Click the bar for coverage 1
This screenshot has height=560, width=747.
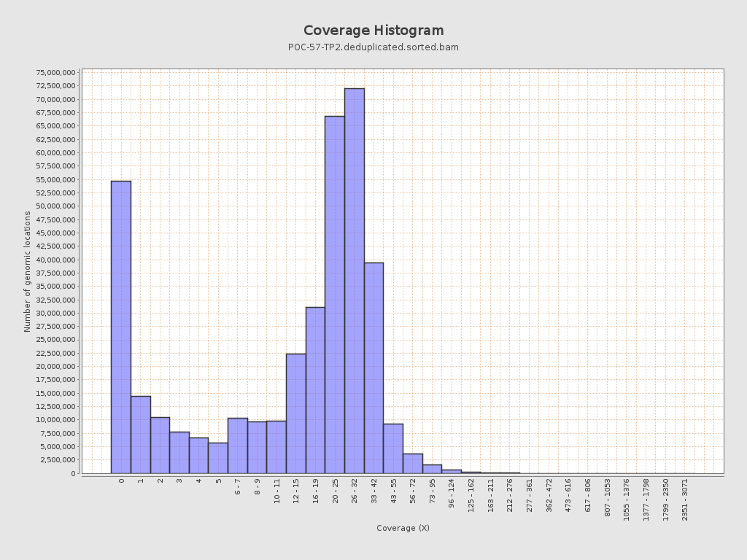click(141, 435)
